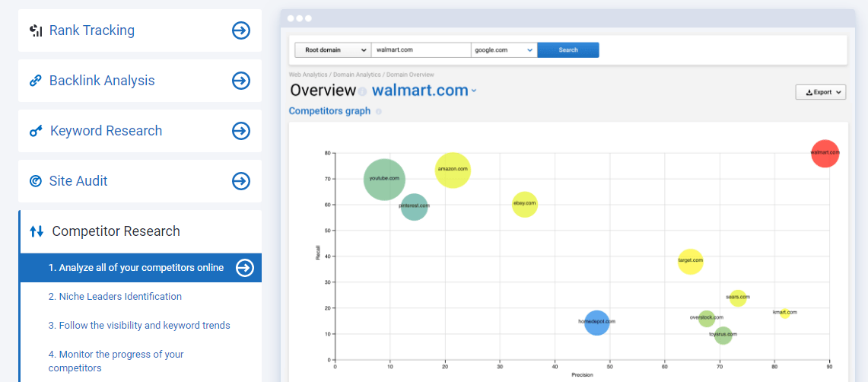Open Rank Tracking arrow icon
The image size is (868, 382).
click(241, 30)
